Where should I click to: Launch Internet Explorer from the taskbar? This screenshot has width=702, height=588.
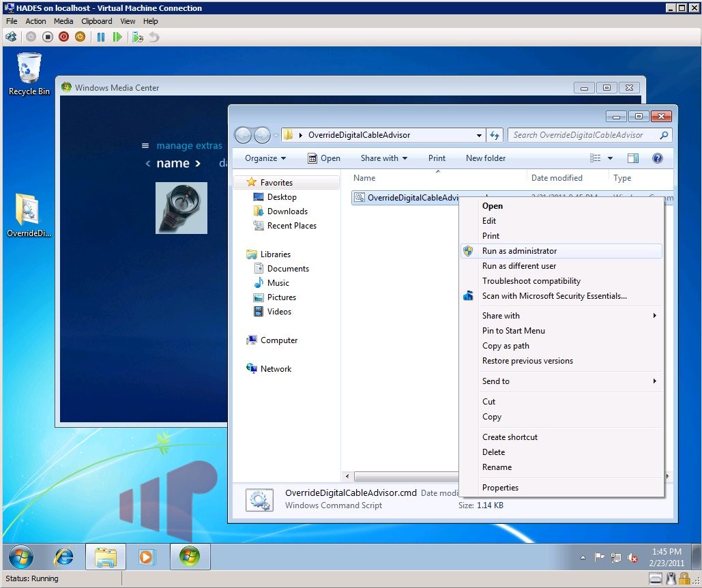(x=63, y=557)
